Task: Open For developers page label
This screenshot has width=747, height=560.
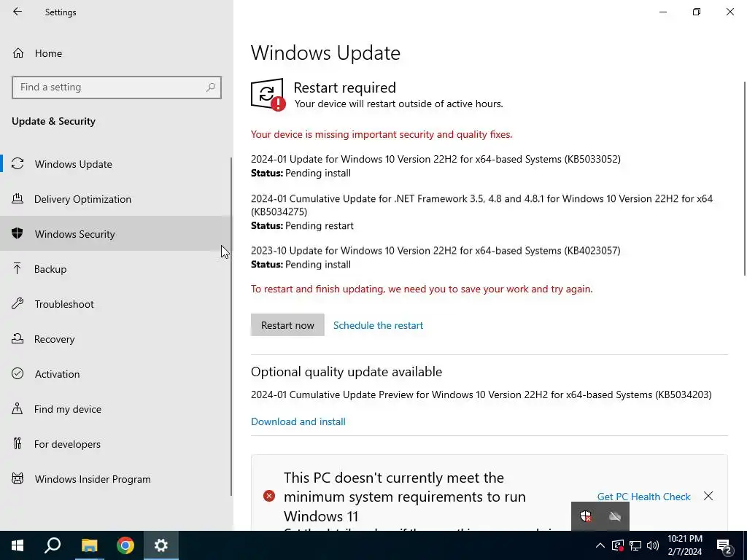Action: [67, 444]
